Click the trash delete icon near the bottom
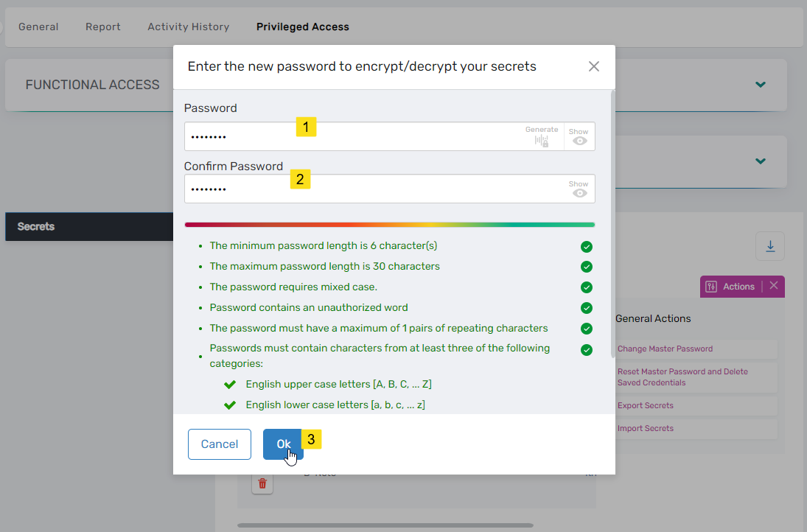The width and height of the screenshot is (807, 532). (x=262, y=483)
